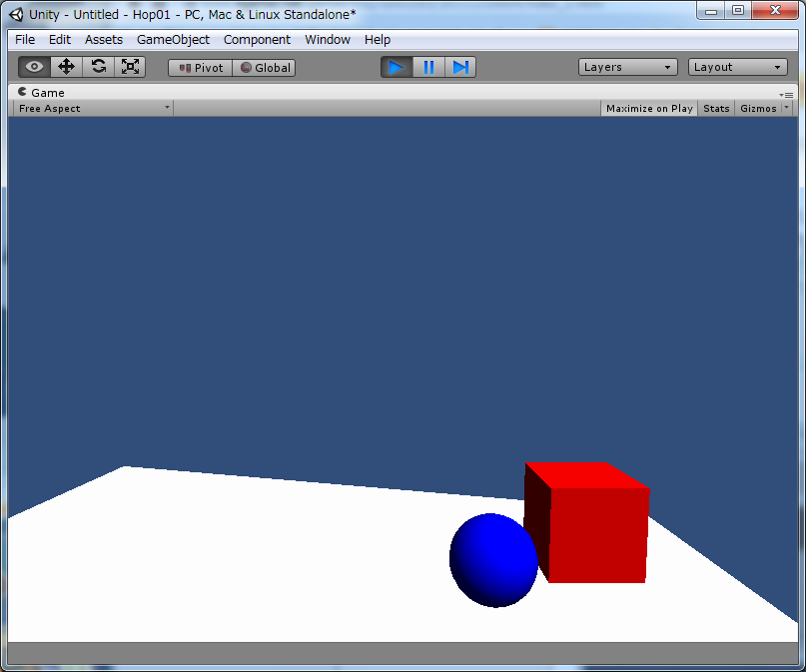Toggle the Stats overlay
The image size is (806, 672).
[716, 109]
